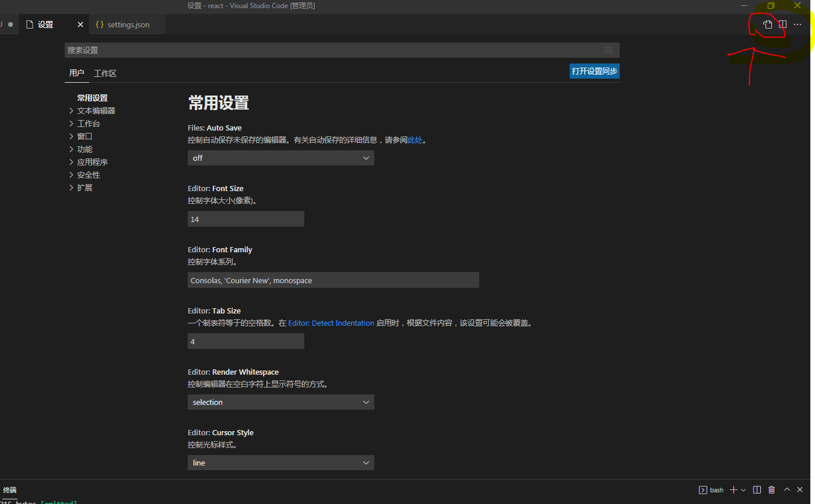Focus the 搜索设置 search box

click(342, 50)
